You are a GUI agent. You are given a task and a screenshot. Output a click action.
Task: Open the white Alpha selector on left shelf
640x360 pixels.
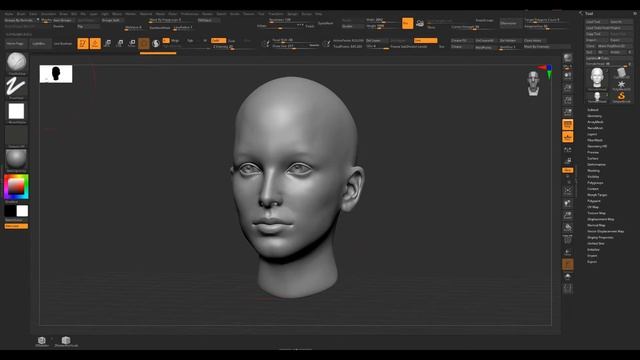tap(16, 111)
